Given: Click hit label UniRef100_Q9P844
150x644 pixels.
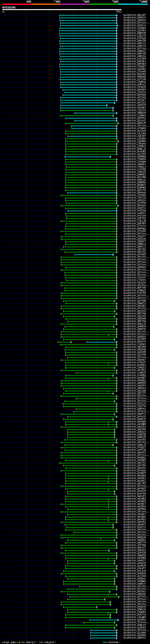Looking at the screenshot, I should coord(135,267).
